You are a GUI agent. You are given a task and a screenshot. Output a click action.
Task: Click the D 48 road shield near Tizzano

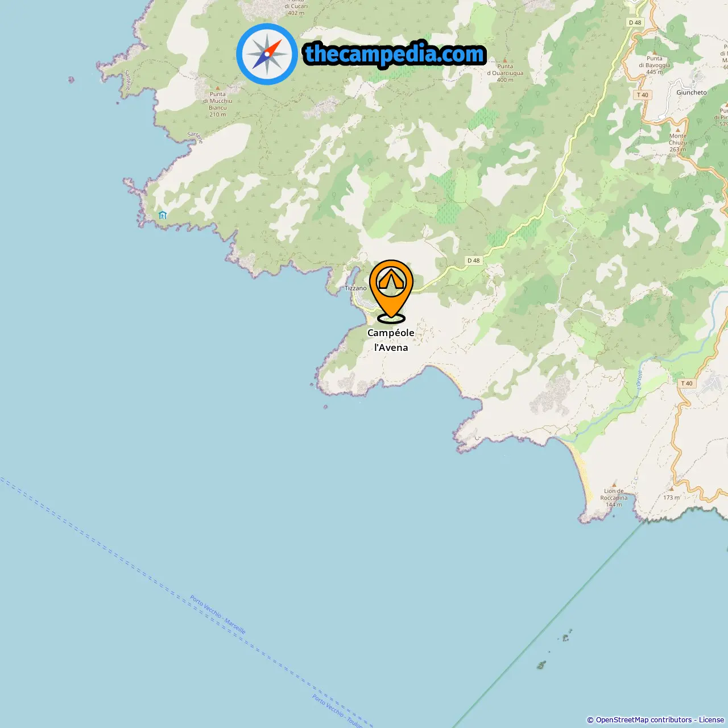(x=473, y=260)
